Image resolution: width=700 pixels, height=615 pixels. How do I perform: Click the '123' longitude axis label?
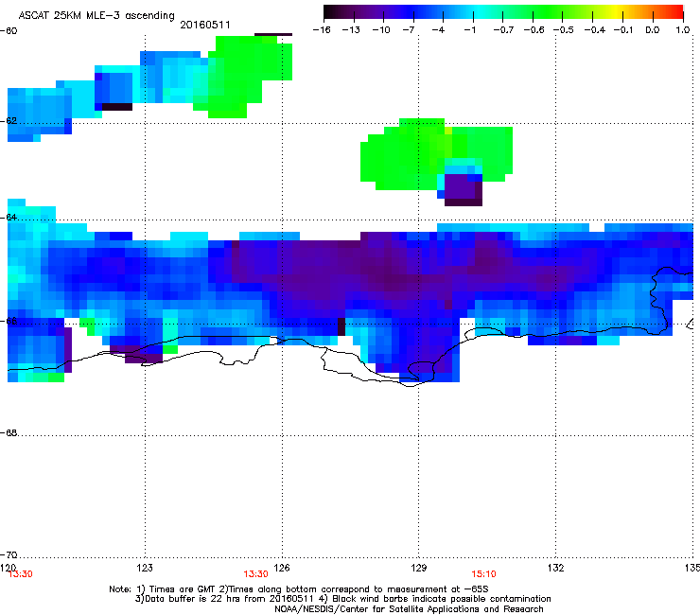[x=145, y=568]
